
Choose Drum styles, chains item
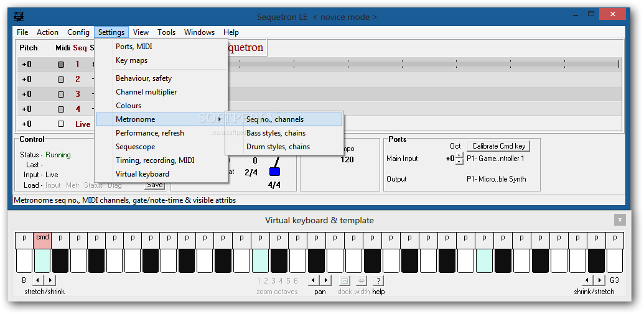point(284,147)
